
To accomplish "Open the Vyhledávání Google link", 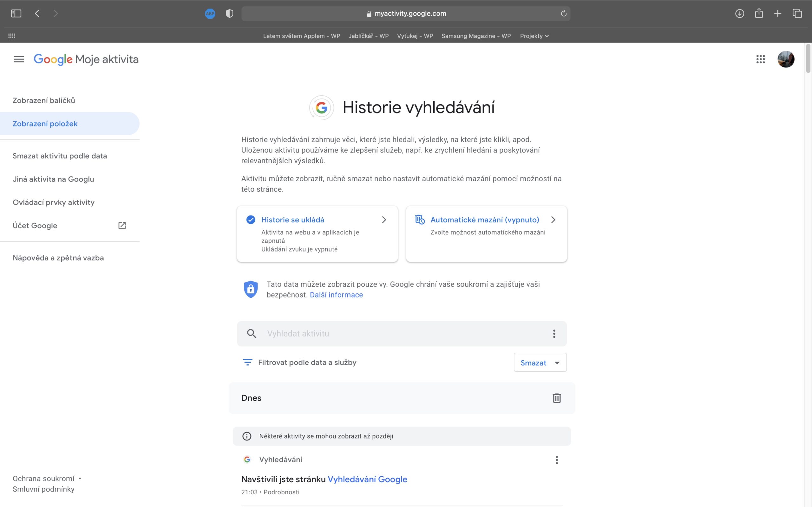I will pyautogui.click(x=367, y=479).
